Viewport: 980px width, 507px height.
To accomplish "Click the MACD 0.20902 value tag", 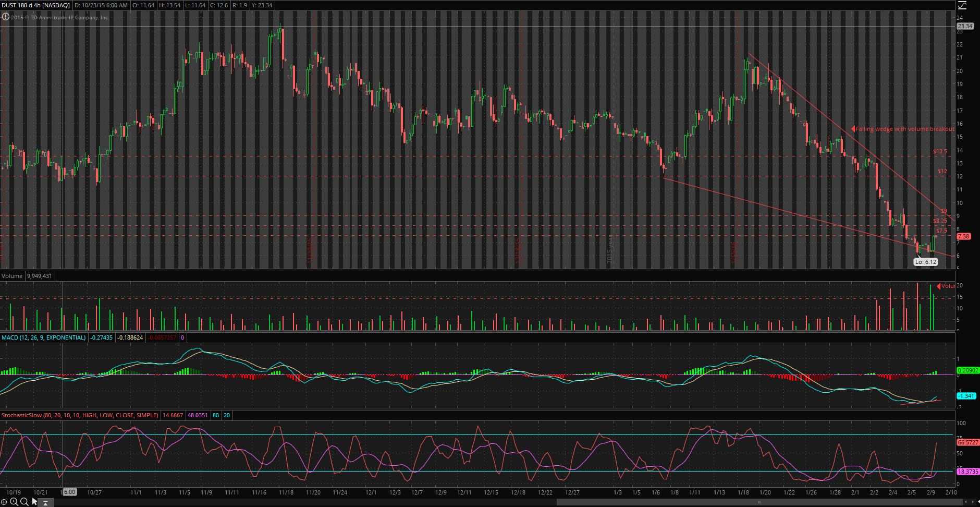I will click(x=968, y=370).
